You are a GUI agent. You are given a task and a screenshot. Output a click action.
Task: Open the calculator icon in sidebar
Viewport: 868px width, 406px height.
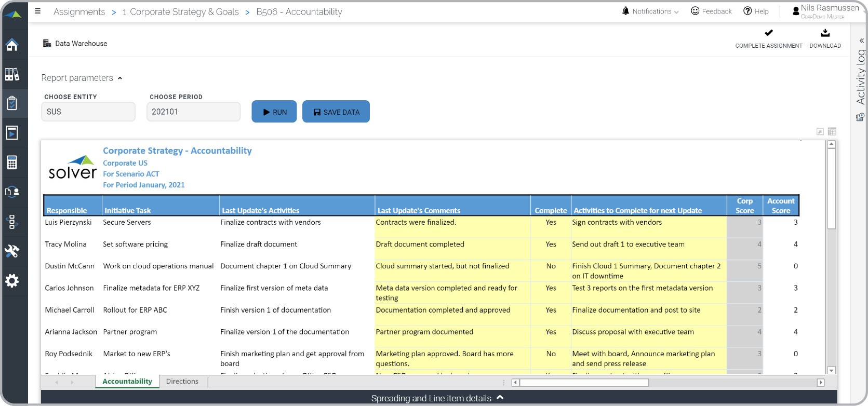click(x=12, y=163)
